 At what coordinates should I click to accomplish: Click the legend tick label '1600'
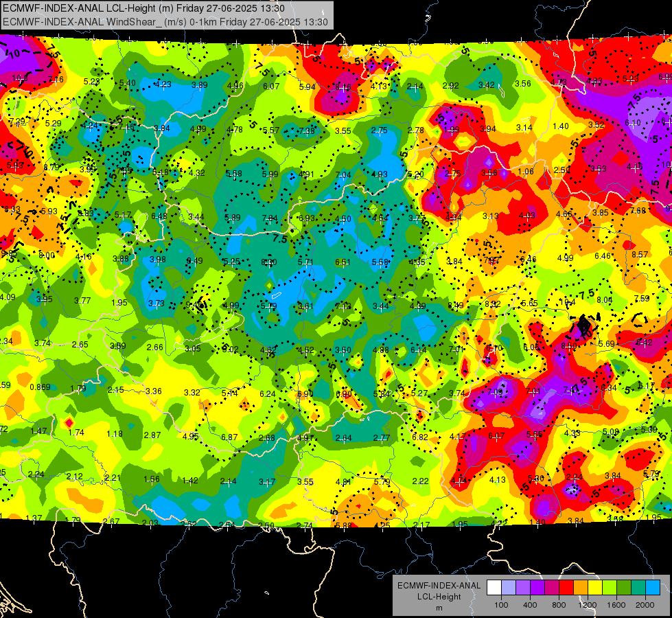616,605
